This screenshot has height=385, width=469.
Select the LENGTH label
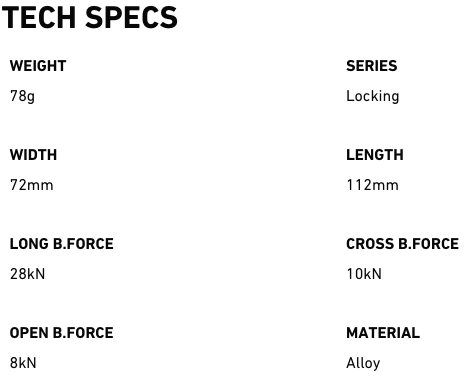[x=375, y=155]
